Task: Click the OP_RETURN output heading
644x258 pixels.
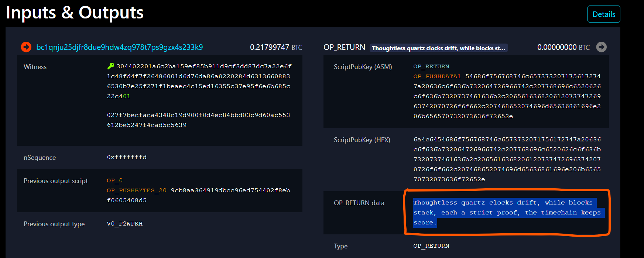Action: [x=344, y=47]
